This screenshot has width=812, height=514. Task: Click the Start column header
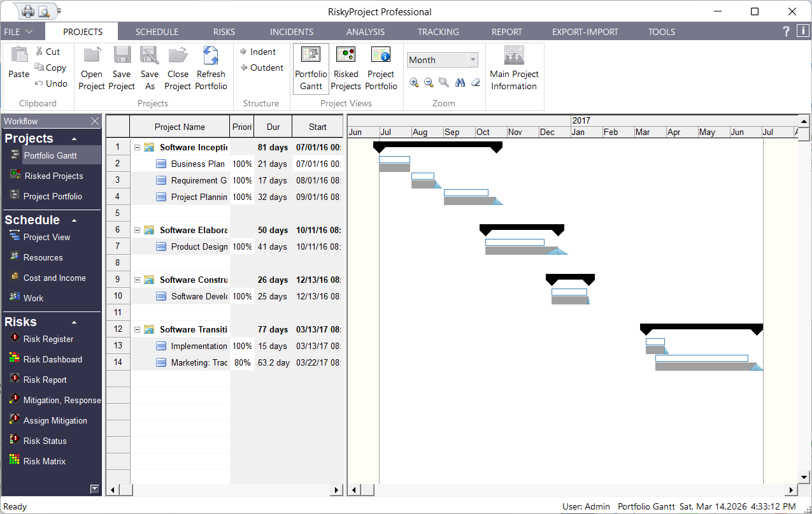317,127
